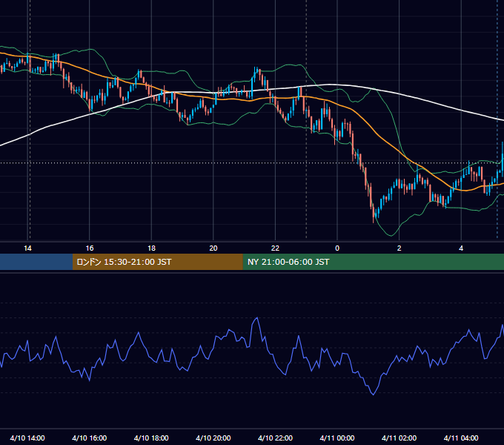Click hour label 4 on price chart axis
This screenshot has width=504, height=445.
click(x=461, y=248)
